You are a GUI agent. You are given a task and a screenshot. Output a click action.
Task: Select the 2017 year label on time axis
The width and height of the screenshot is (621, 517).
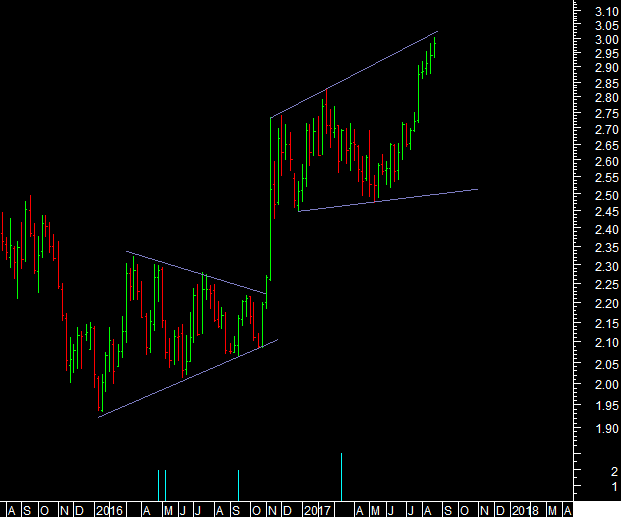318,510
